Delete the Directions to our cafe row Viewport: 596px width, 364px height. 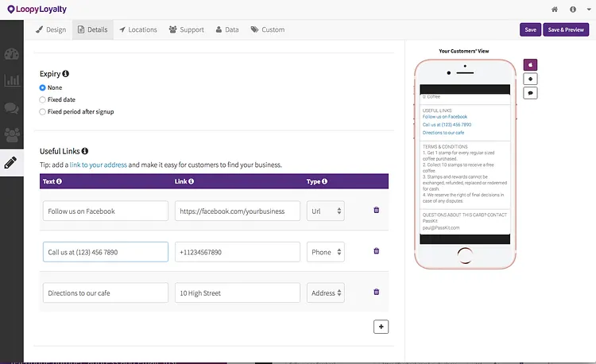click(x=377, y=292)
